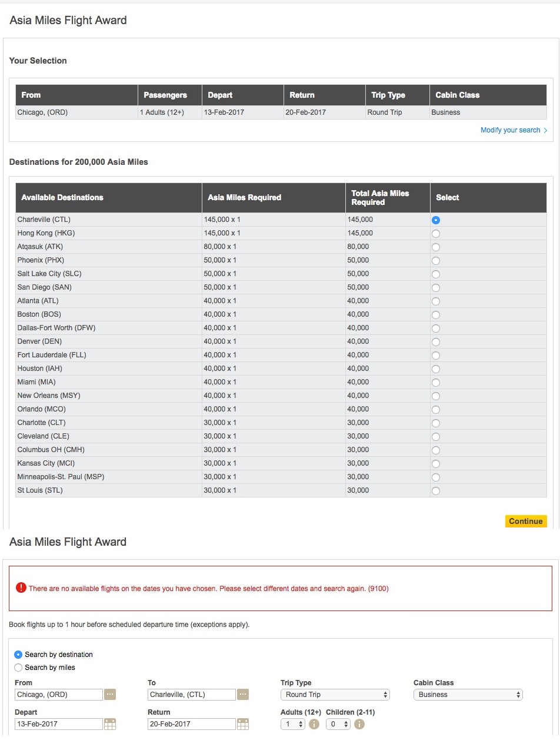
Task: Select the Cleveland (CLE) radio button
Action: (x=436, y=437)
